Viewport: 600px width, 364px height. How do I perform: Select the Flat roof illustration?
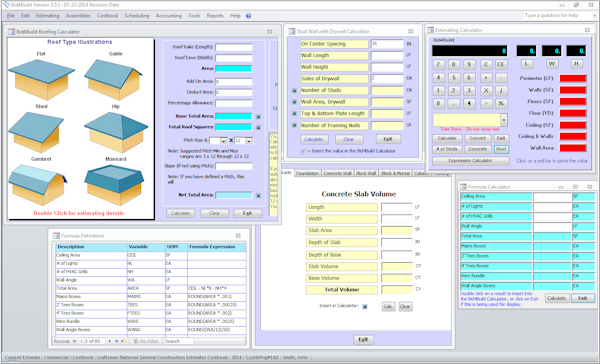point(41,79)
